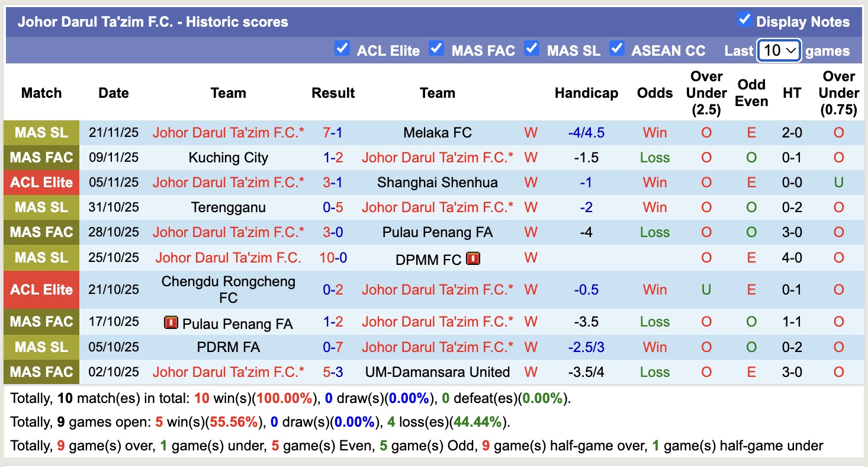Open the Melaka FC team page

[x=437, y=132]
